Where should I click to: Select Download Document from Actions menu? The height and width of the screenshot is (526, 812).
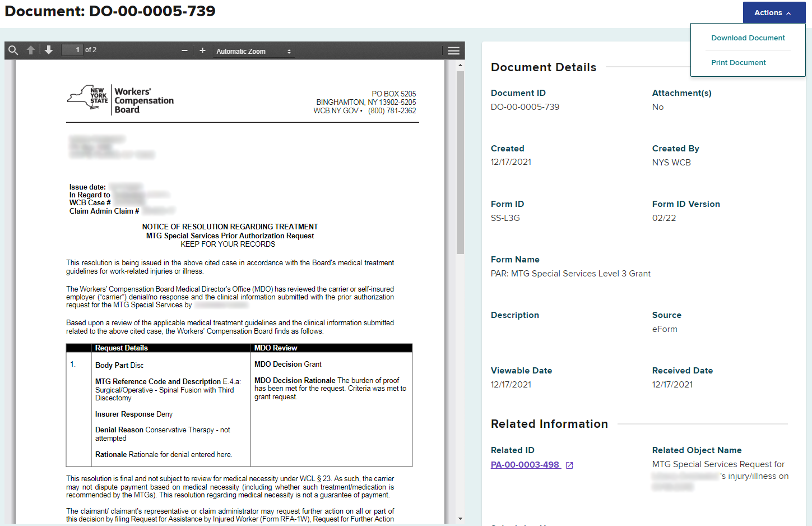[x=748, y=38]
